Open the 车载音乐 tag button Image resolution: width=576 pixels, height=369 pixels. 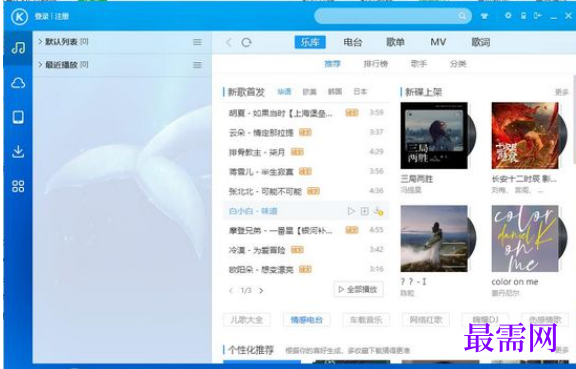(366, 320)
